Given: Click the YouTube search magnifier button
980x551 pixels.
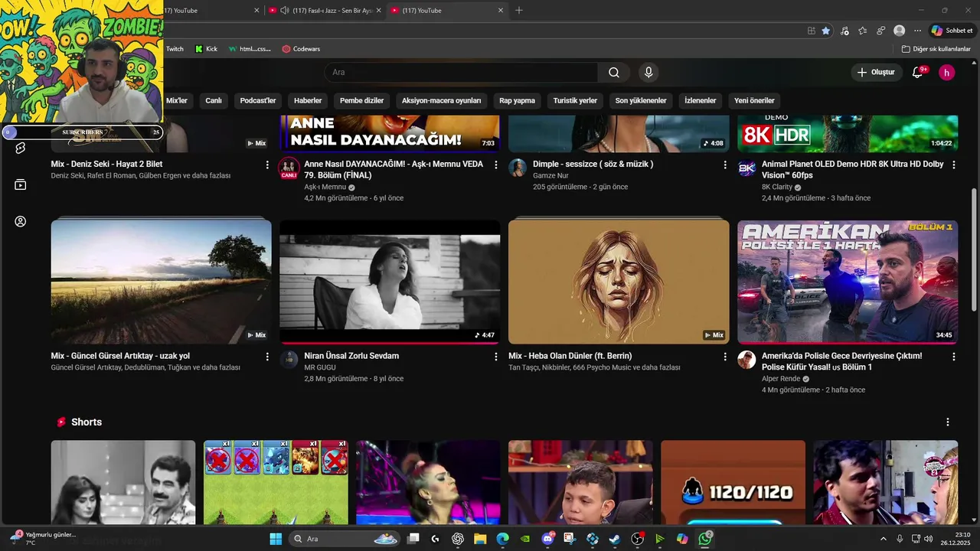Looking at the screenshot, I should point(614,73).
